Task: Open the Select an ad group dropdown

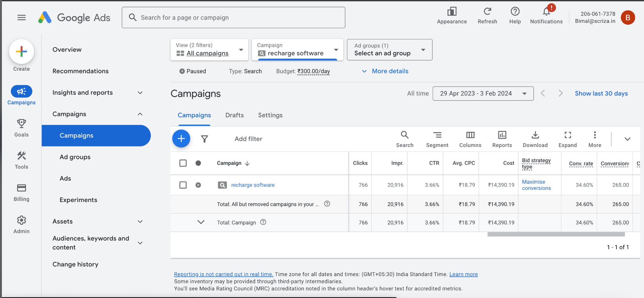Action: (390, 49)
